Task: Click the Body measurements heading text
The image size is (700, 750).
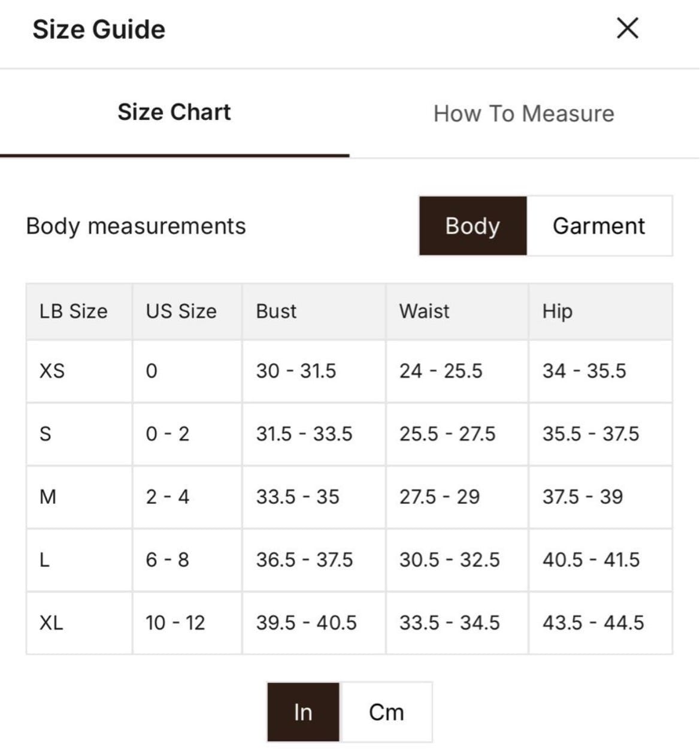Action: [x=136, y=226]
